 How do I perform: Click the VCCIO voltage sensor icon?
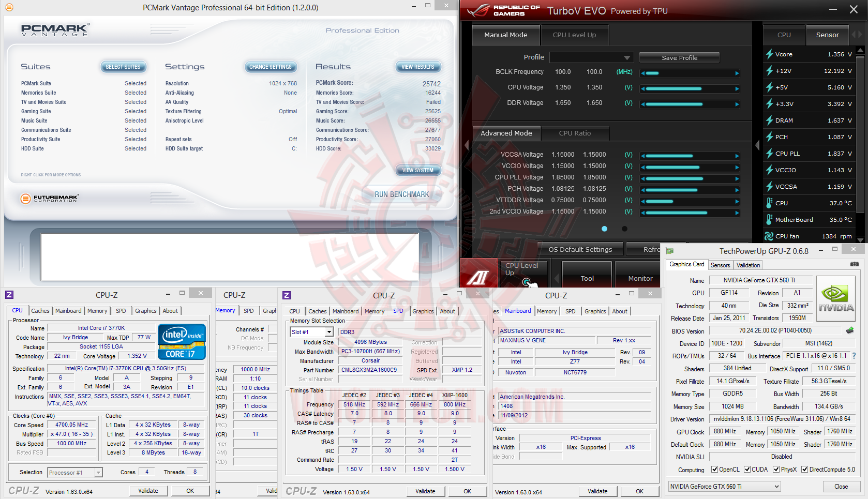(769, 170)
